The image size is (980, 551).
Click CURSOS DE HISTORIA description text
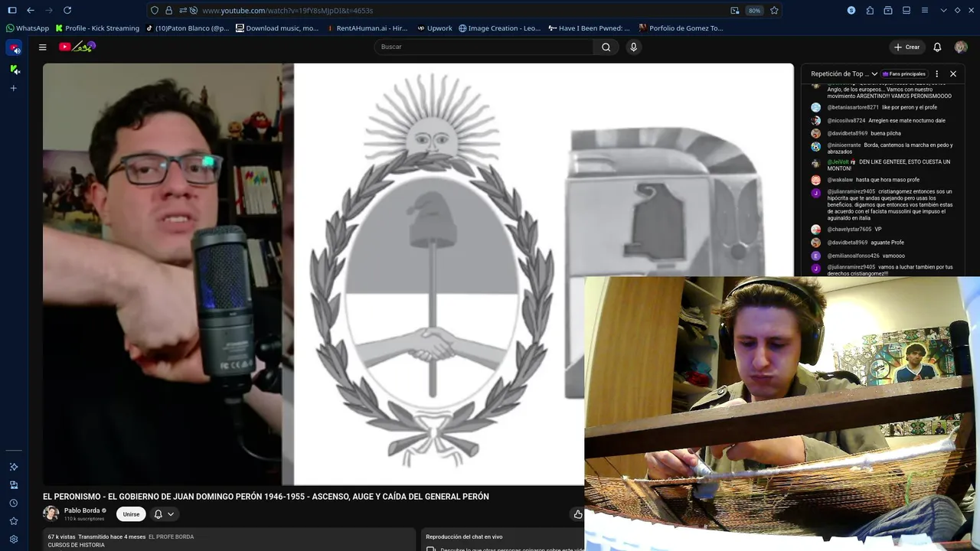76,545
